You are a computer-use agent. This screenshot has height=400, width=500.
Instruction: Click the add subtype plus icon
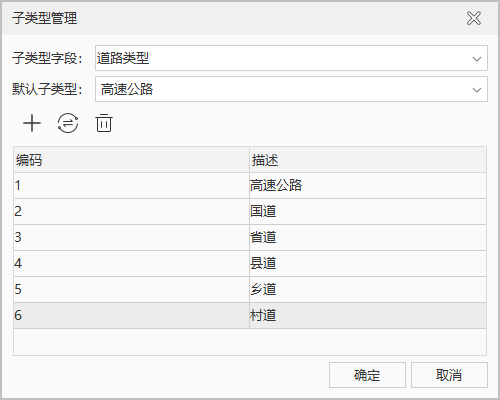(32, 123)
